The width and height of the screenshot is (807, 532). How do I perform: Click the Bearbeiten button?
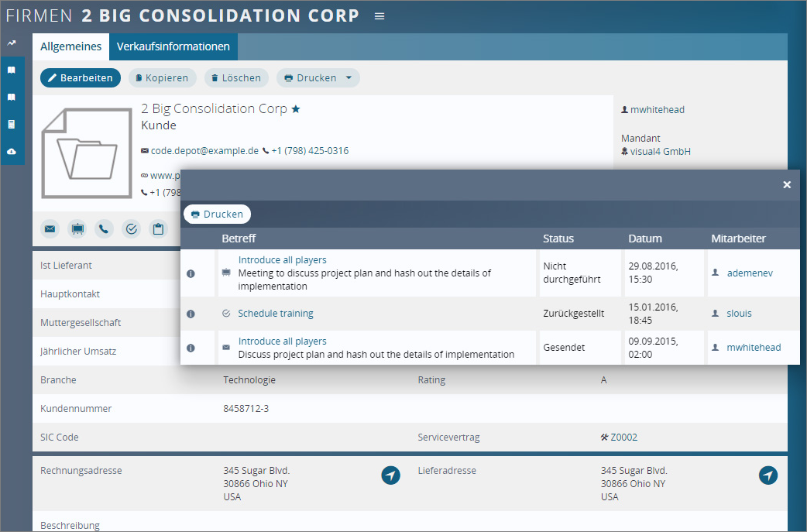[80, 77]
